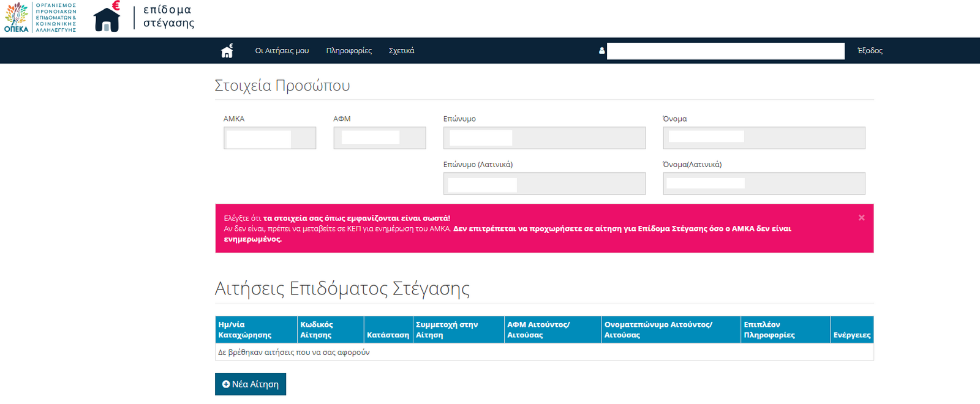
Task: Select the Όνομα text field
Action: tap(763, 138)
